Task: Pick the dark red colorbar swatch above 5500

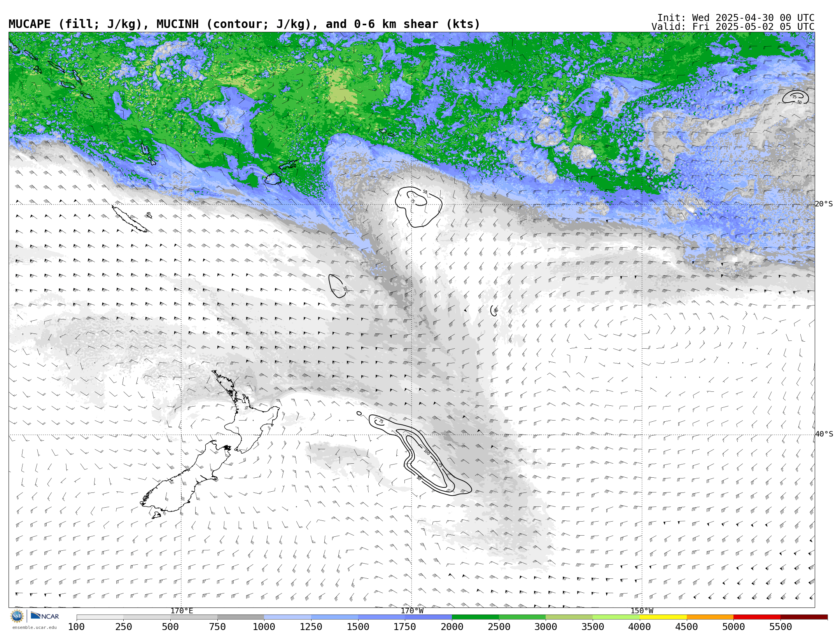Action: click(804, 617)
